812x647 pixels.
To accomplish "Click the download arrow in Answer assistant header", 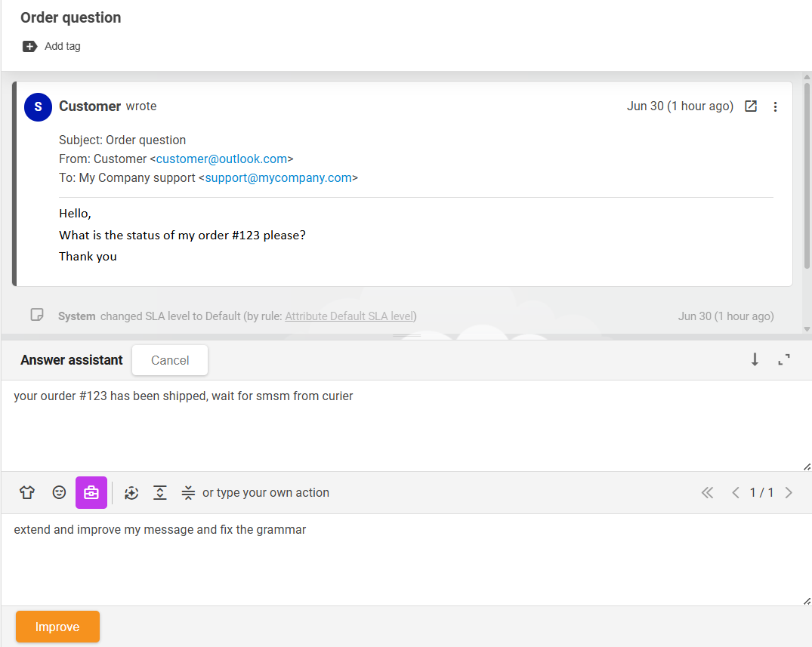I will click(755, 360).
